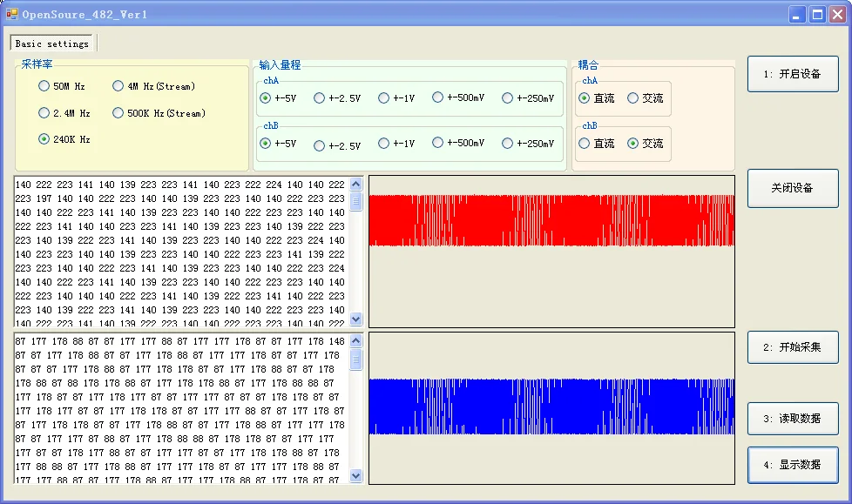This screenshot has height=504, width=852.
Task: Click the app icon in the title bar
Action: pos(12,14)
